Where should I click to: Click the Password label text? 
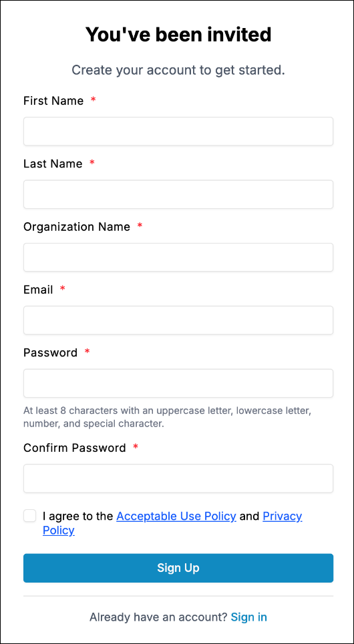pyautogui.click(x=50, y=352)
